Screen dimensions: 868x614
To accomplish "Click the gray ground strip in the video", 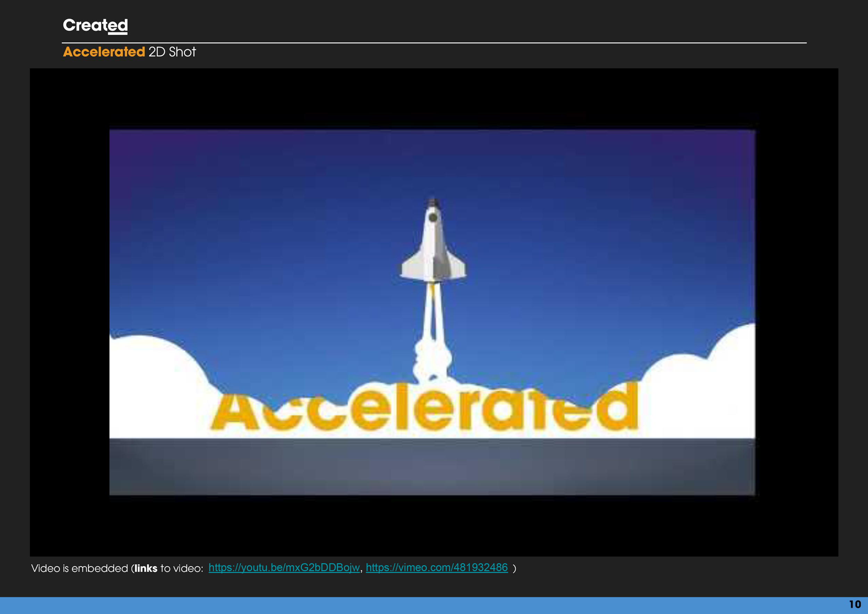I will pyautogui.click(x=432, y=467).
